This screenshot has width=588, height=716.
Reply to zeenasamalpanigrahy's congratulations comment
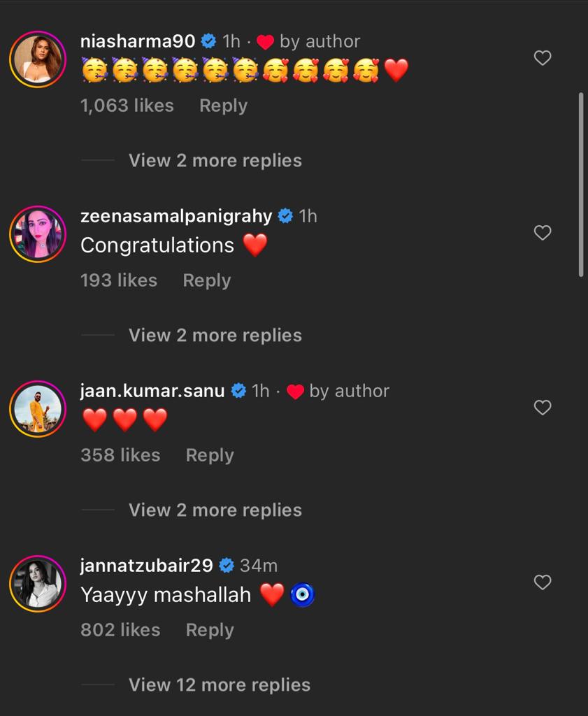pos(206,280)
